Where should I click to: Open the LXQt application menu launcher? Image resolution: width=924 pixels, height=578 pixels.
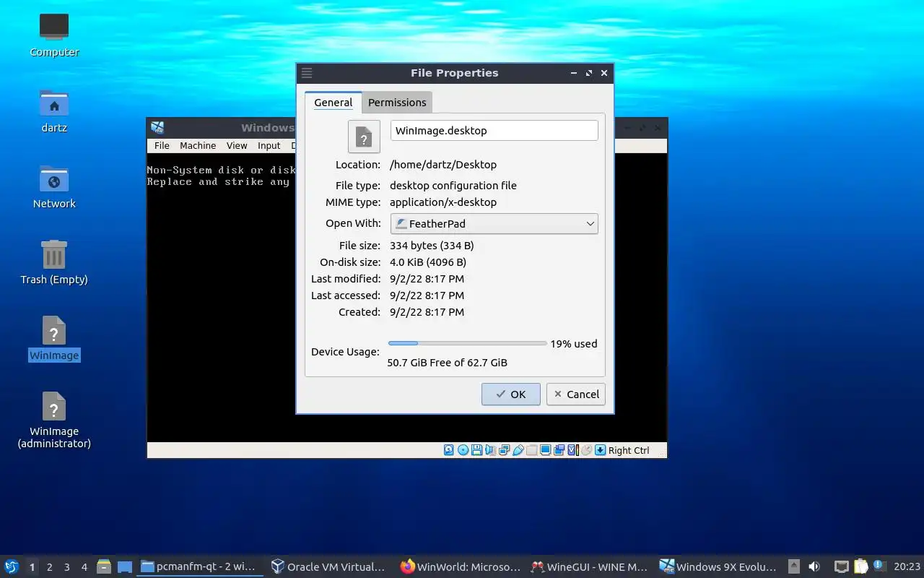pyautogui.click(x=12, y=566)
